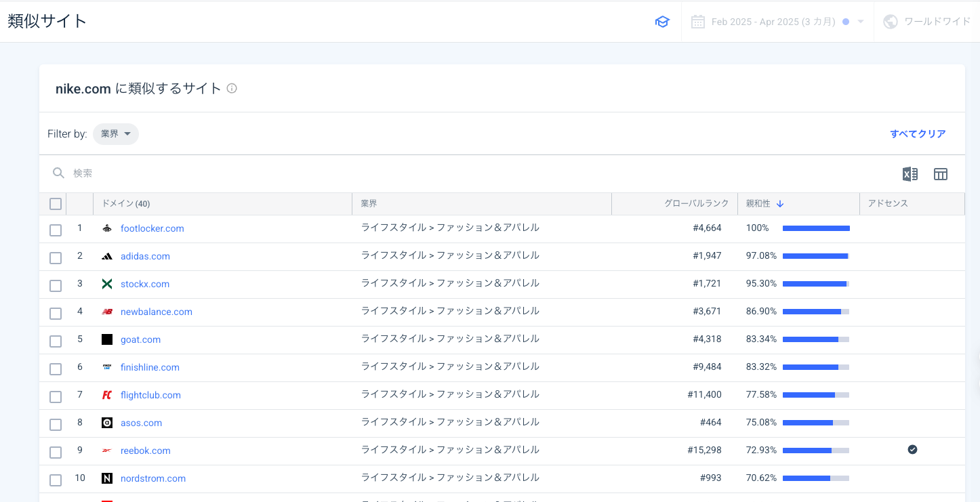Click the calendar icon in the header
Viewport: 980px width, 502px height.
pyautogui.click(x=697, y=22)
